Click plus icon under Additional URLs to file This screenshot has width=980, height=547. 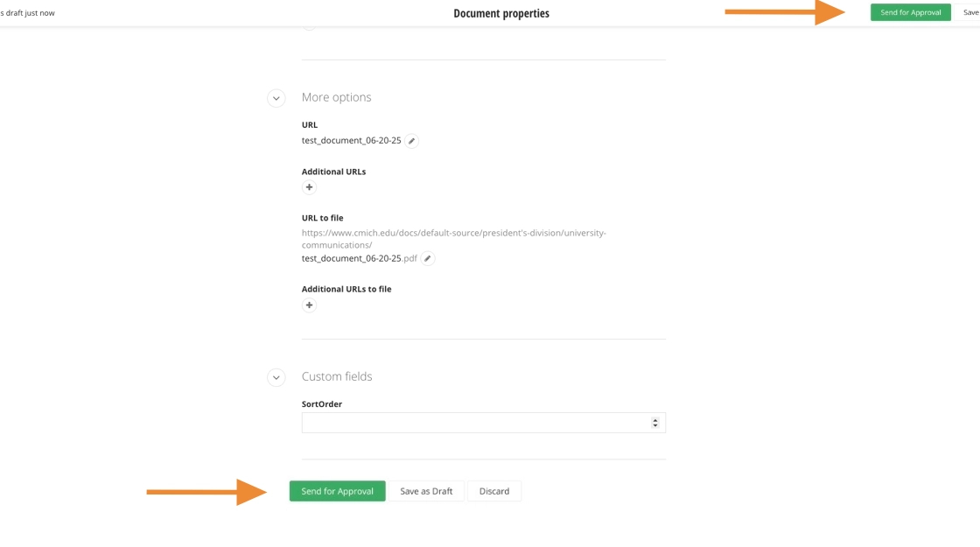tap(309, 305)
